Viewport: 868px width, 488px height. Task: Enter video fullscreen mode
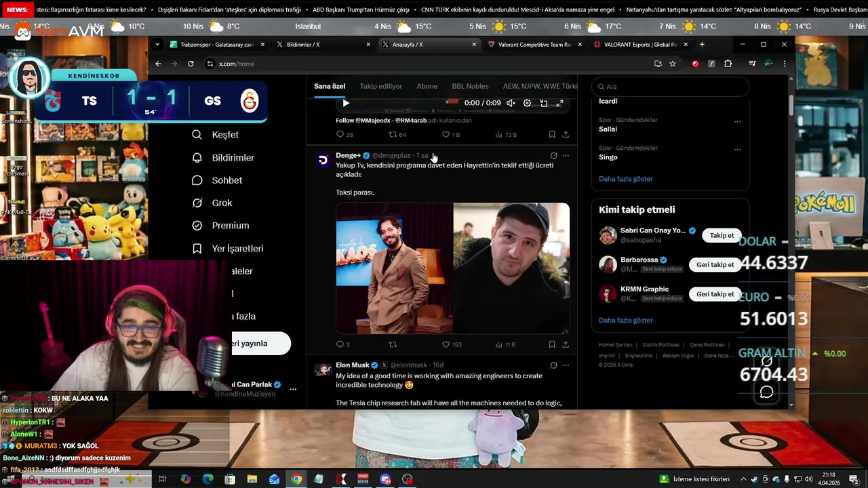[559, 103]
